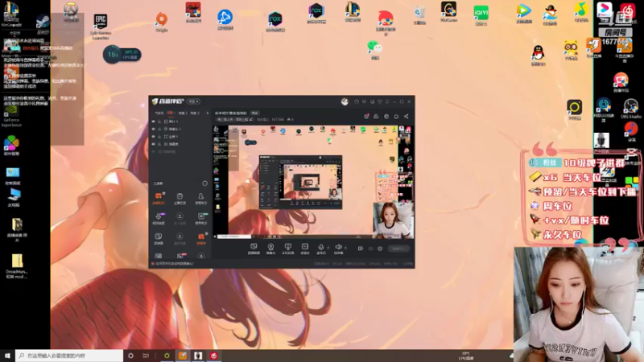This screenshot has width=644, height=362.
Task: Click the taskbar search input box
Action: tap(69, 356)
